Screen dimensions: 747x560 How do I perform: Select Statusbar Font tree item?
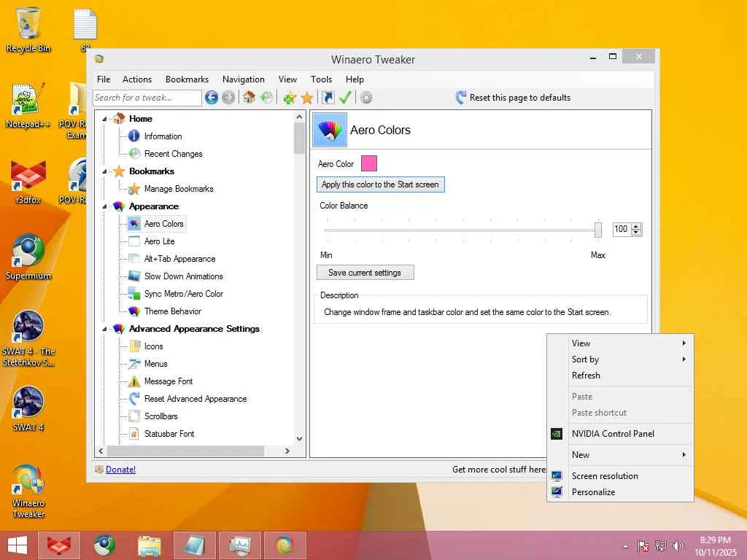[x=169, y=434]
